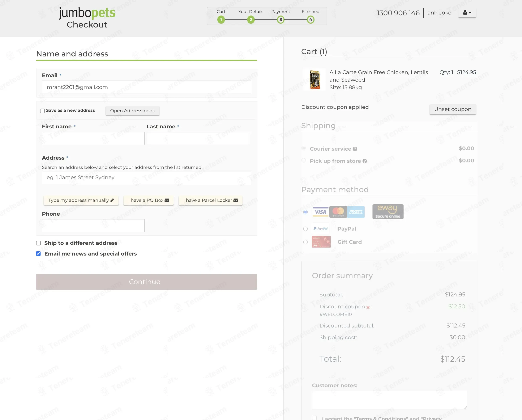
Task: Click the Continue button
Action: [x=146, y=282]
